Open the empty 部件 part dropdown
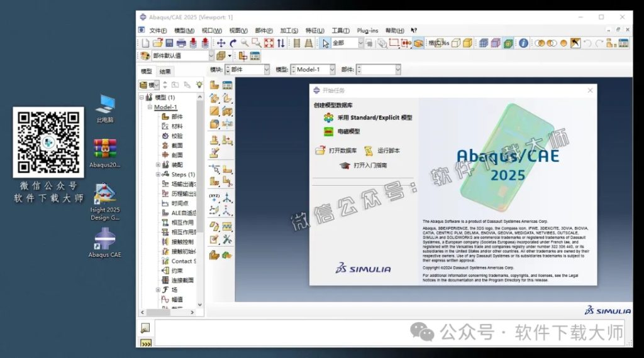This screenshot has width=644, height=358. [x=378, y=70]
